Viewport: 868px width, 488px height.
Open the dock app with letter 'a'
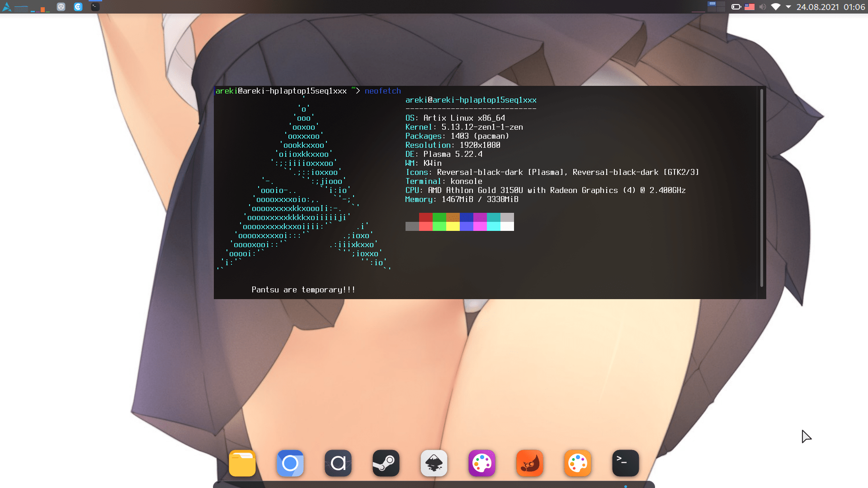tap(338, 463)
